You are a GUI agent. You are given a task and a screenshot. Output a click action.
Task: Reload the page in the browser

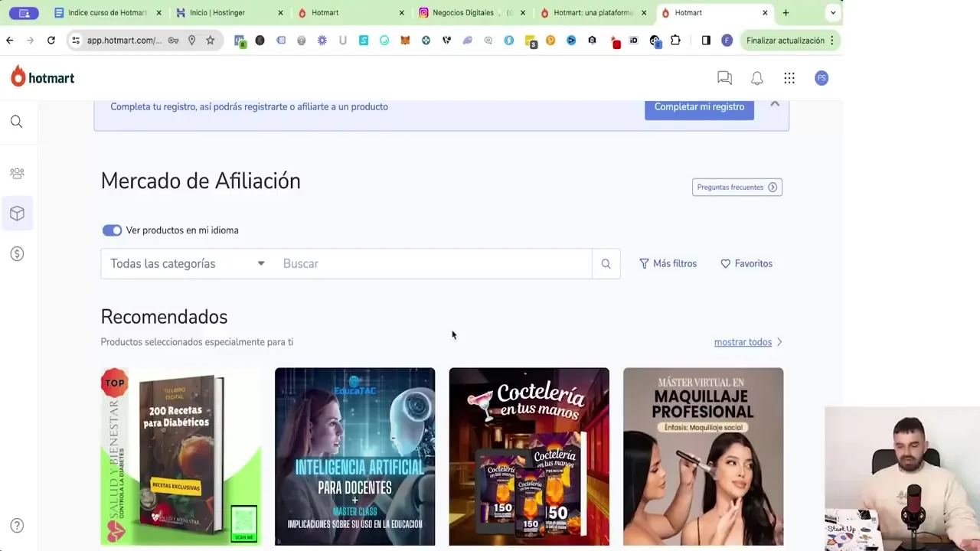(51, 41)
